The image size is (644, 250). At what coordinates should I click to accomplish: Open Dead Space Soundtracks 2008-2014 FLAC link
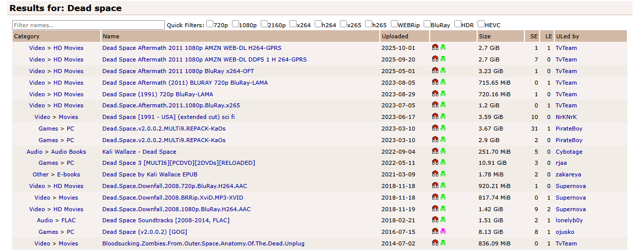pyautogui.click(x=166, y=220)
